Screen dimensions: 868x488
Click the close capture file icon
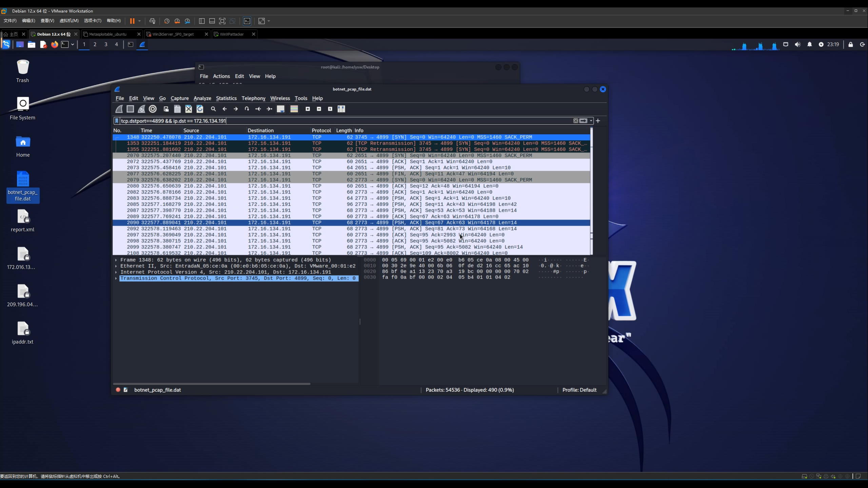(189, 109)
